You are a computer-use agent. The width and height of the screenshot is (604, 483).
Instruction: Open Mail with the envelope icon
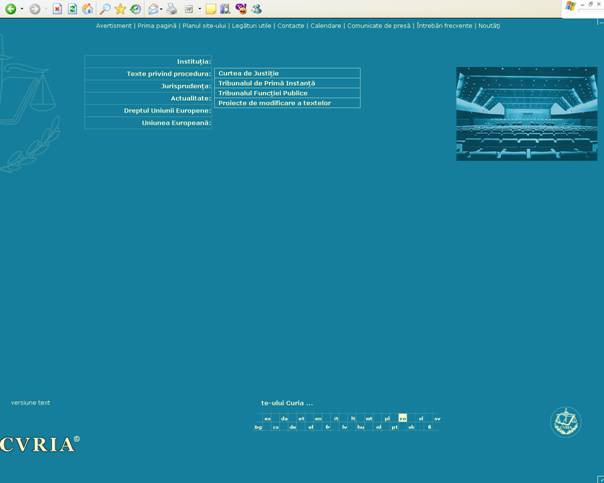click(x=153, y=9)
